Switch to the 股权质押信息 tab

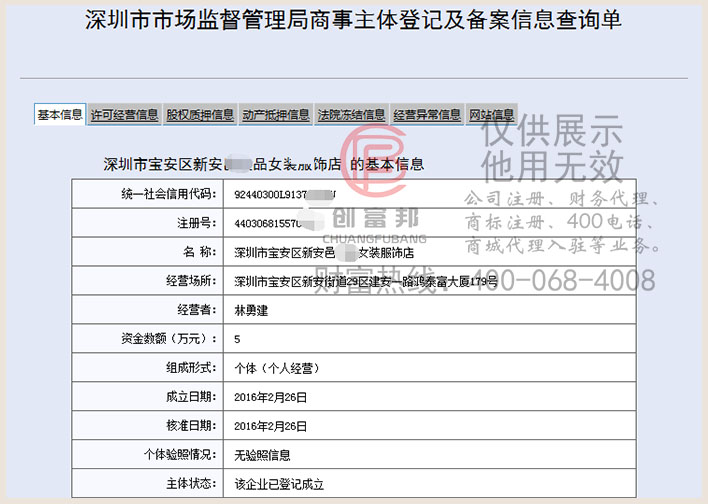click(200, 115)
